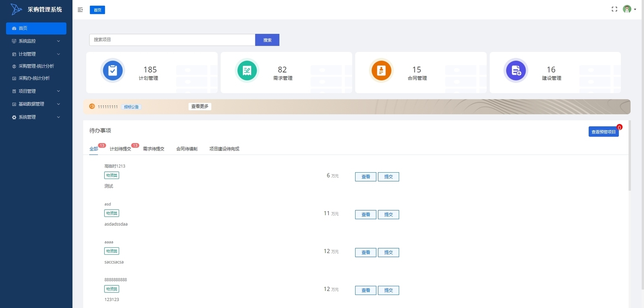Click the 111111111 announcement text
Screen dimensions: 644x308
click(x=108, y=107)
